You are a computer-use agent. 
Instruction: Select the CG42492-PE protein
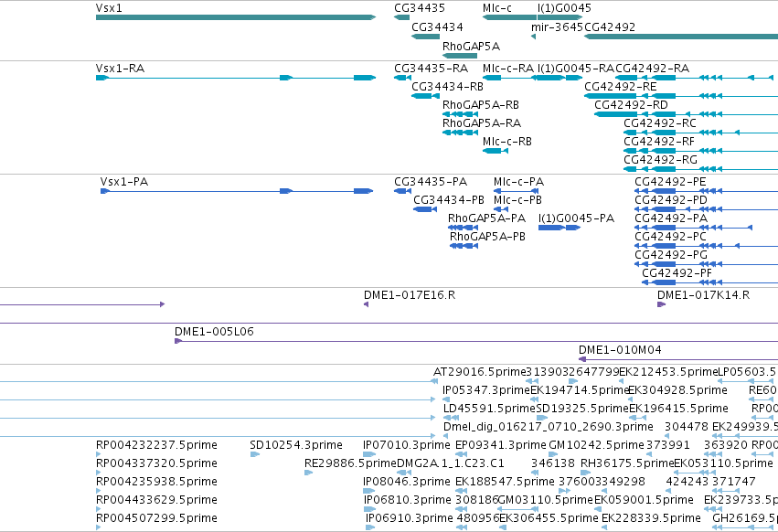point(706,191)
